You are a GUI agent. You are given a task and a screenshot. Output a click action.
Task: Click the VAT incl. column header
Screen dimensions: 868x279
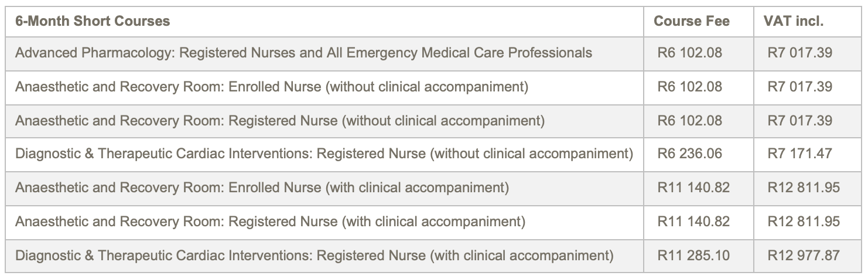coord(794,22)
